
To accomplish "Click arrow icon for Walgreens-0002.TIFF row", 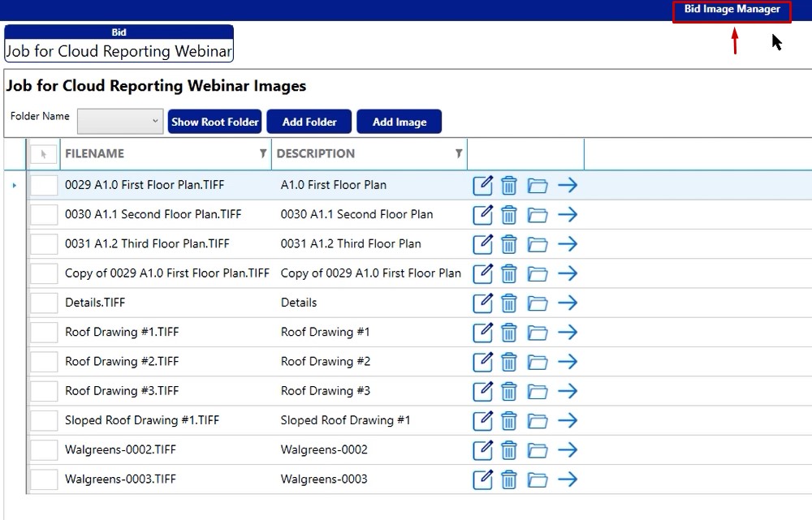I will 568,450.
